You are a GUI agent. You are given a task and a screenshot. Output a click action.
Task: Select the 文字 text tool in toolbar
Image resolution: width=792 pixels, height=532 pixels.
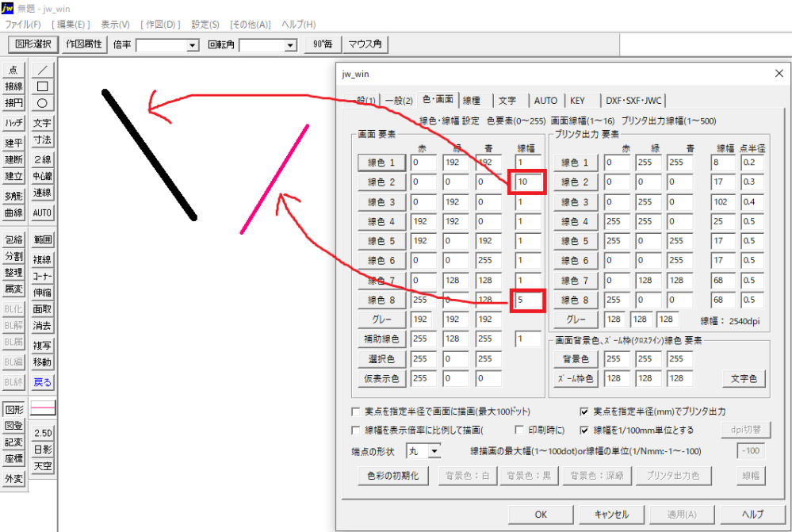43,123
